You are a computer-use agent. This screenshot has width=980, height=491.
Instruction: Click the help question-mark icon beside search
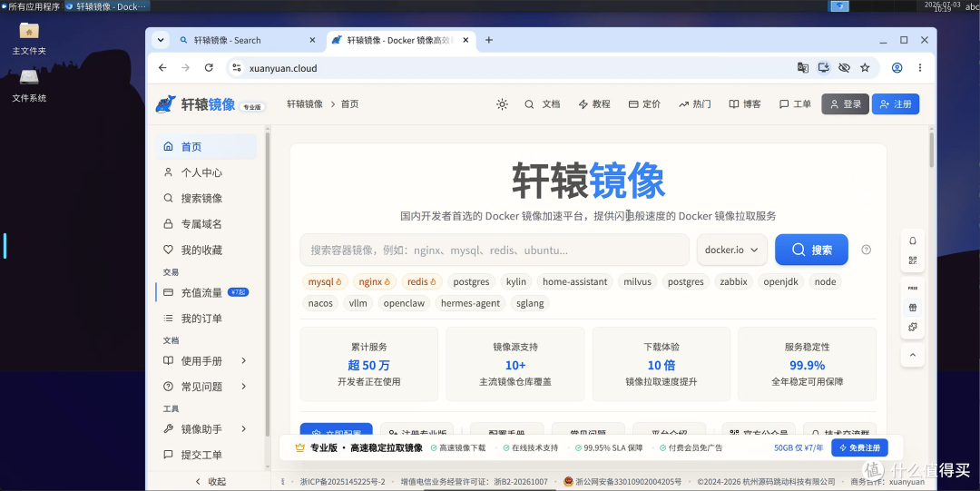tap(866, 250)
